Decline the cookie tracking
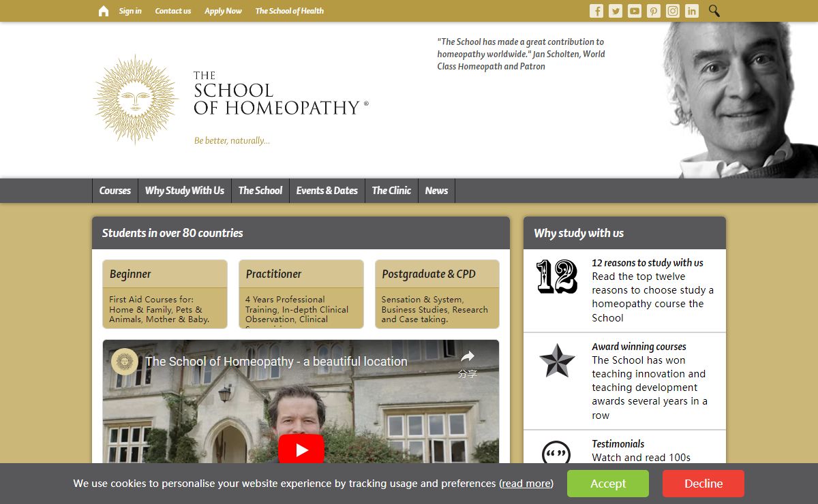 tap(703, 484)
